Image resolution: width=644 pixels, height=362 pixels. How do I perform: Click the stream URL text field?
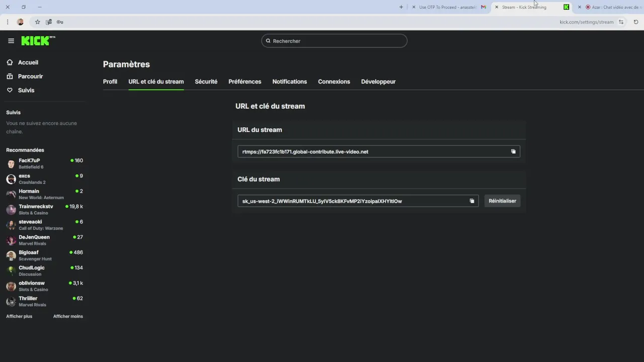click(x=378, y=151)
